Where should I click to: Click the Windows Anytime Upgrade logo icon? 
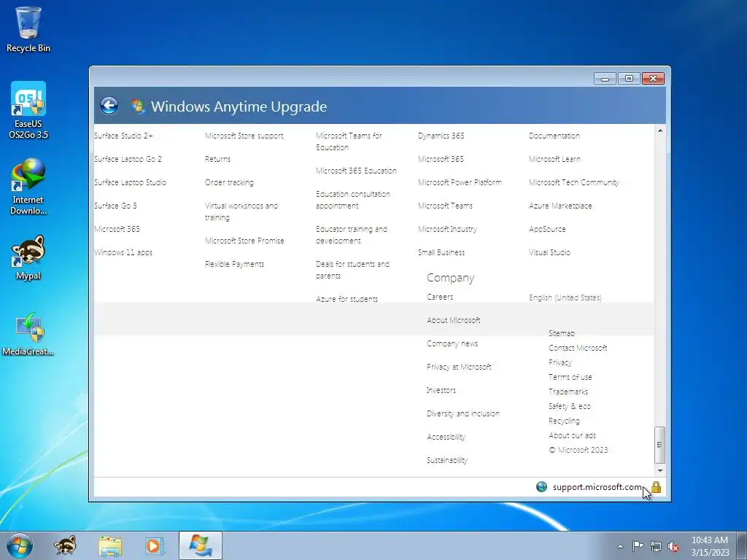pos(138,106)
